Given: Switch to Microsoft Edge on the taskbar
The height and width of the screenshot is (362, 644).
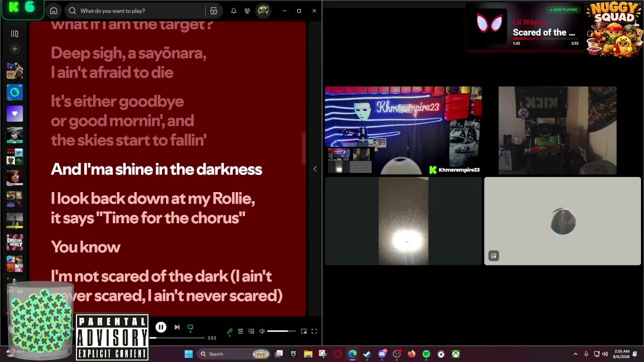Looking at the screenshot, I should [x=352, y=354].
